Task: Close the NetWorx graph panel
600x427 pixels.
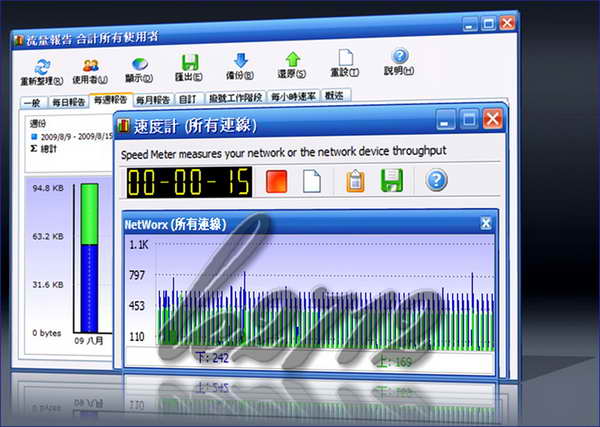Action: (486, 223)
